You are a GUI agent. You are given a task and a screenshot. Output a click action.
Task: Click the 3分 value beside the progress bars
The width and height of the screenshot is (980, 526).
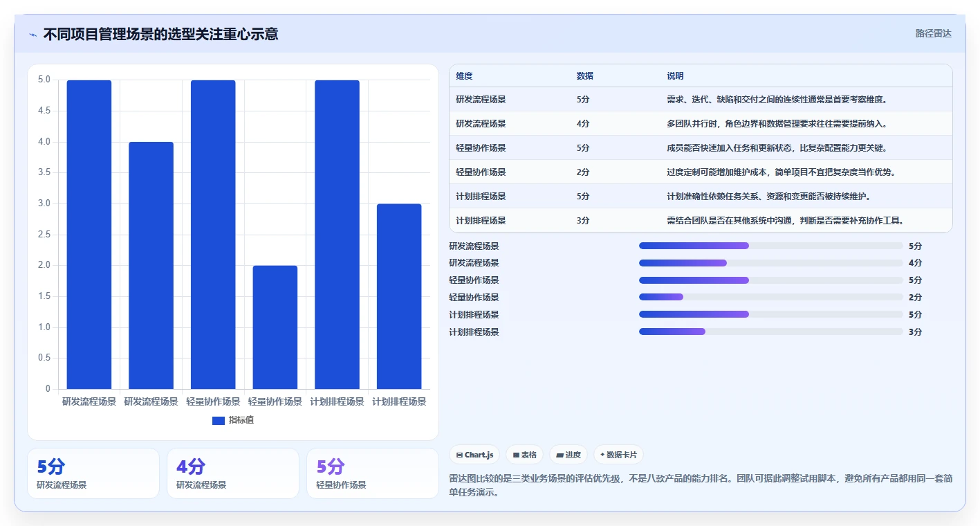point(915,332)
